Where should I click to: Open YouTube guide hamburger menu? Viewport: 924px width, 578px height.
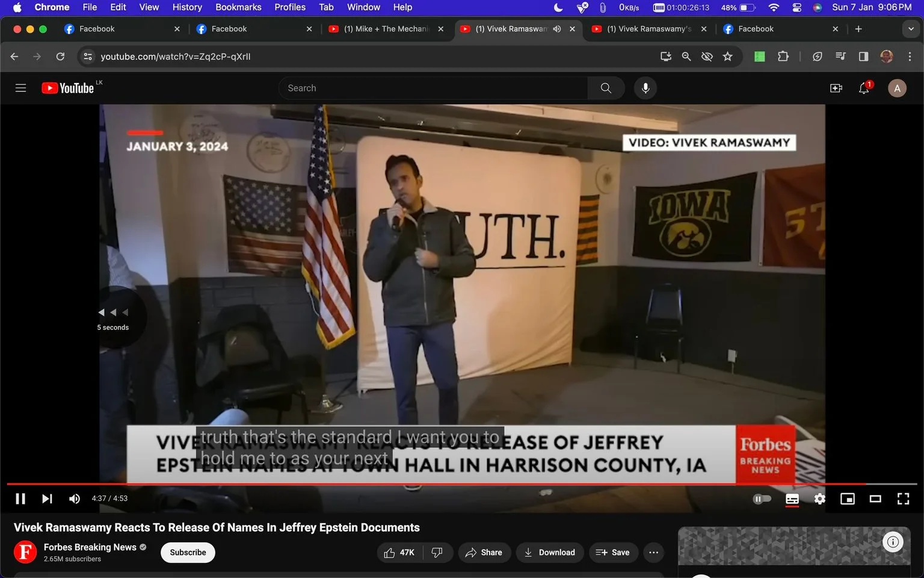click(x=20, y=88)
